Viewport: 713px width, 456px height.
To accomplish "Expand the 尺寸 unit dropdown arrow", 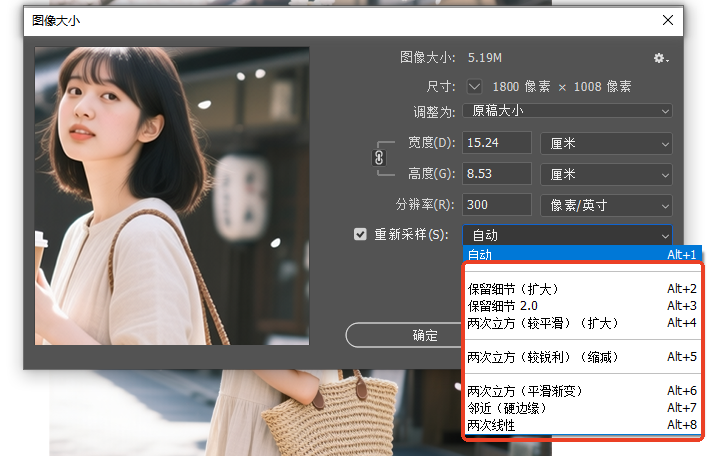I will point(474,87).
